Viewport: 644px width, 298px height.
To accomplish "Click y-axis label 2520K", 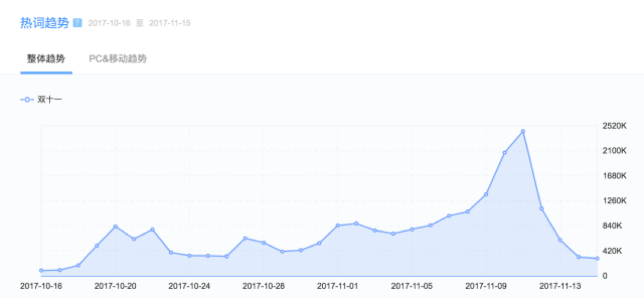I will point(614,126).
